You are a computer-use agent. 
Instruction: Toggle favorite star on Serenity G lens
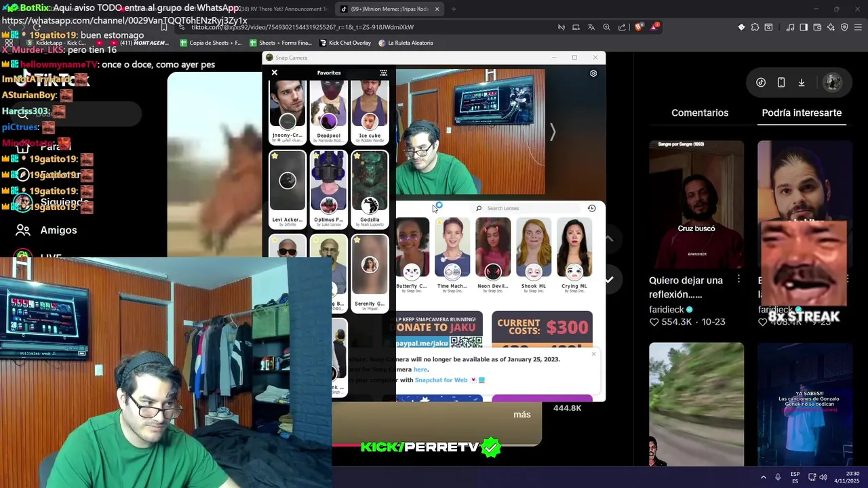(x=357, y=239)
